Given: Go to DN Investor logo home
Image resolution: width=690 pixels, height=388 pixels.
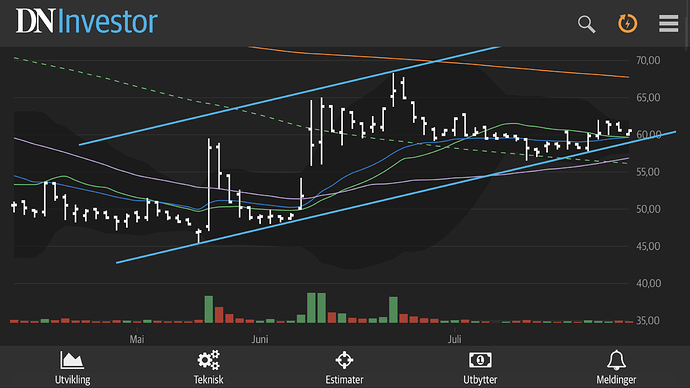Looking at the screenshot, I should (x=86, y=21).
